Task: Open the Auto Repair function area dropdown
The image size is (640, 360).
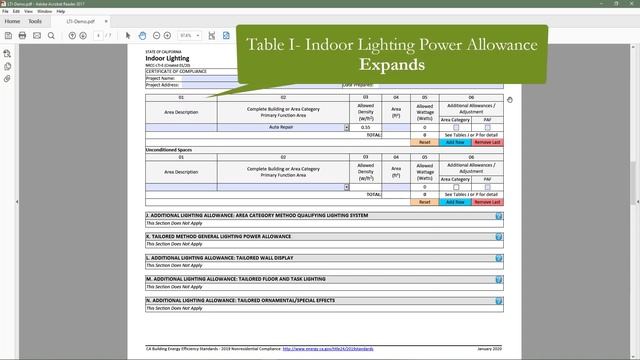Action: point(347,127)
